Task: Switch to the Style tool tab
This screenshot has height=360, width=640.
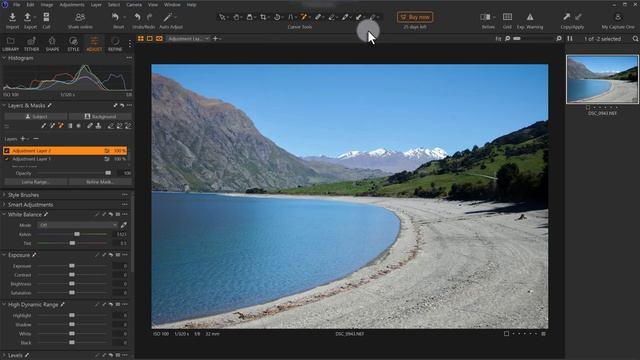Action: click(x=73, y=44)
